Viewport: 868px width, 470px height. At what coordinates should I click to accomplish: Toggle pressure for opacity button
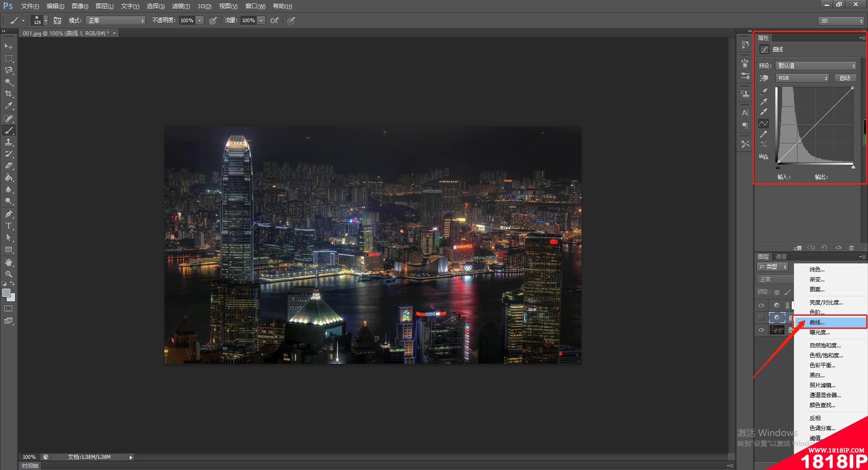click(x=213, y=20)
